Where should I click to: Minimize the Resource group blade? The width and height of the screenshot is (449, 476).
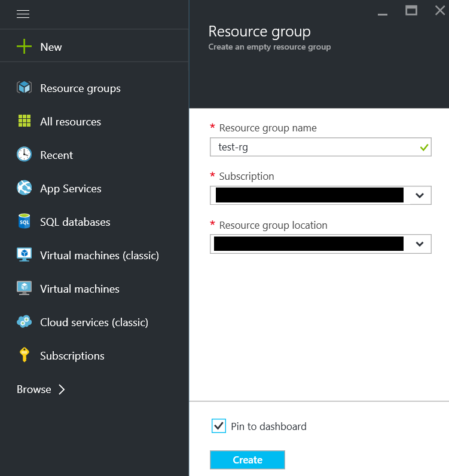coord(383,14)
